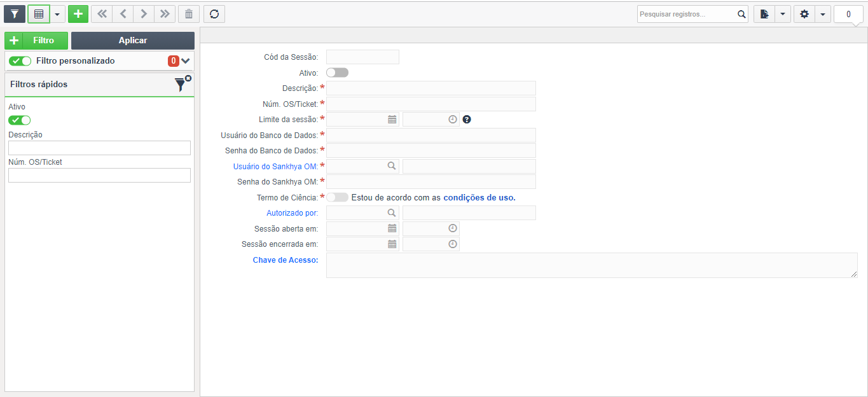Click the Senha do Sankhya OM field
Screen dimensions: 868x397
click(431, 181)
